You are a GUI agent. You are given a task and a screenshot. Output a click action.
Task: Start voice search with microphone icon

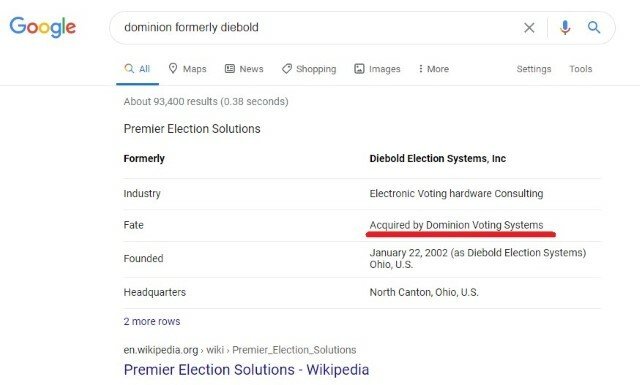pyautogui.click(x=565, y=28)
